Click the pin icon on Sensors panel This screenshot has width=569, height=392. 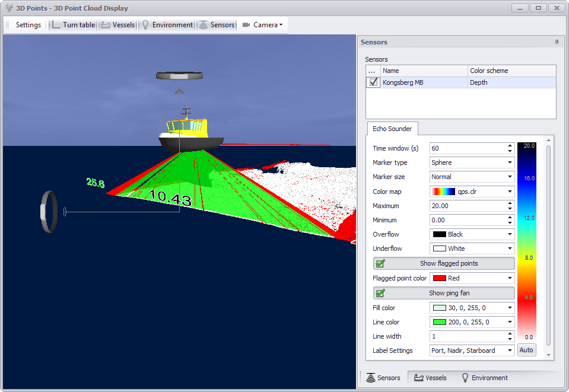coord(556,42)
